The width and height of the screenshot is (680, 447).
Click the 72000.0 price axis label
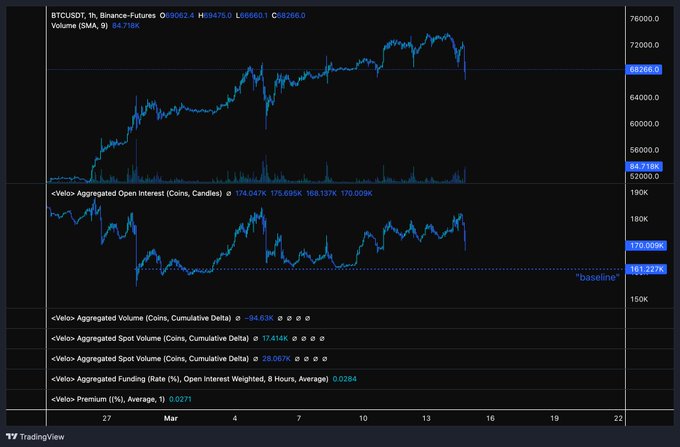[644, 45]
